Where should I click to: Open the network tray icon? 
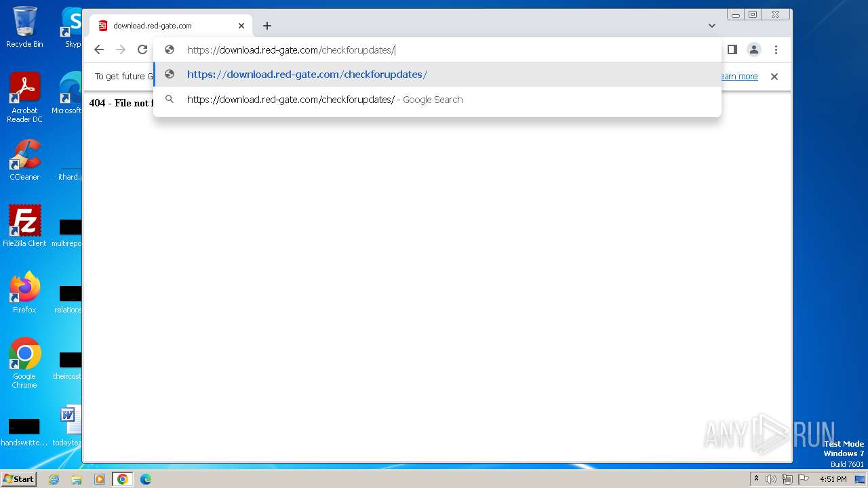[x=787, y=479]
